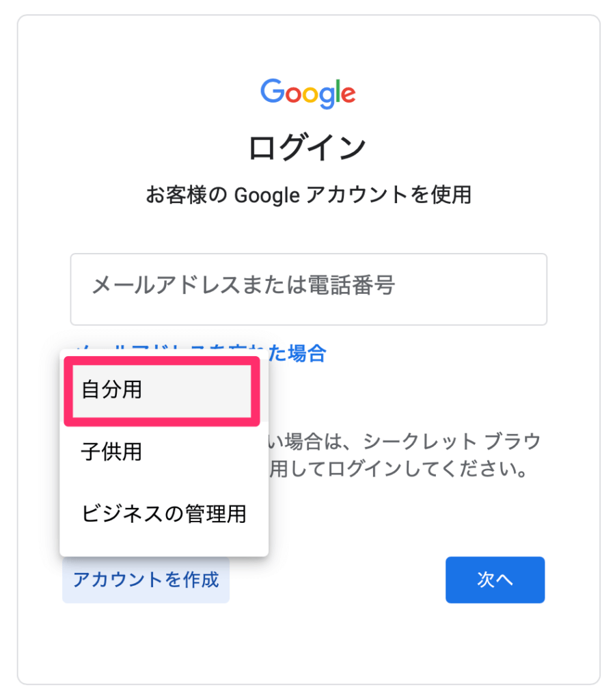Click the お客様の Google アカウントを使用 subtitle
The width and height of the screenshot is (615, 700).
click(308, 195)
